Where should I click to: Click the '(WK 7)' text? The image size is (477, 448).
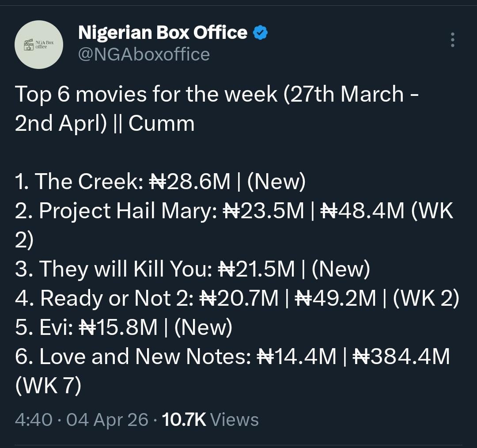click(48, 386)
